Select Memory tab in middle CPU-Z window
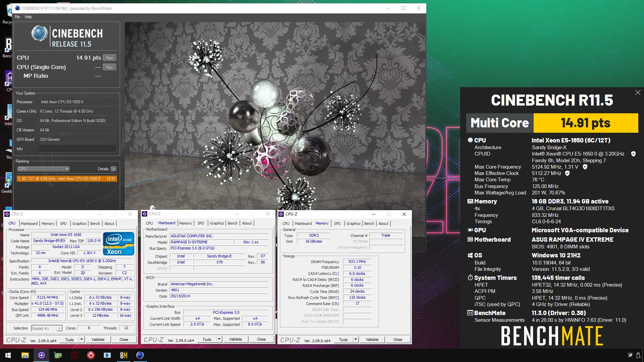The width and height of the screenshot is (644, 362). pyautogui.click(x=185, y=223)
